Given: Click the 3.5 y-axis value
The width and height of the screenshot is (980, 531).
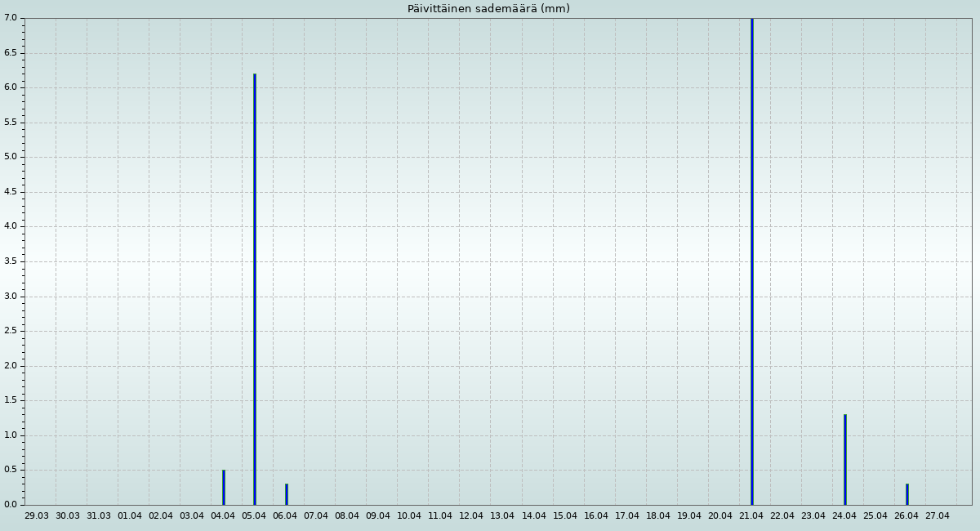Looking at the screenshot, I should pyautogui.click(x=10, y=261).
